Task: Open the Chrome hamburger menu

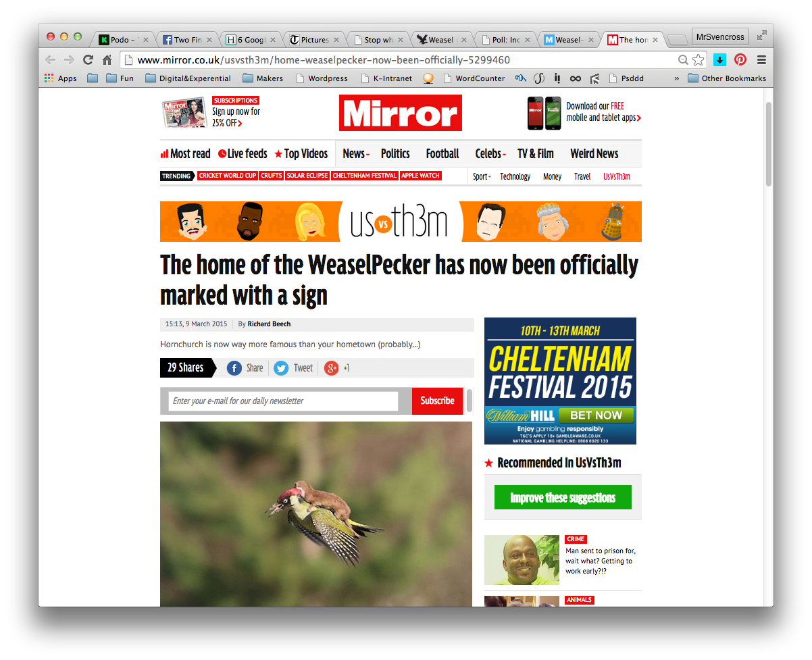Action: [761, 59]
